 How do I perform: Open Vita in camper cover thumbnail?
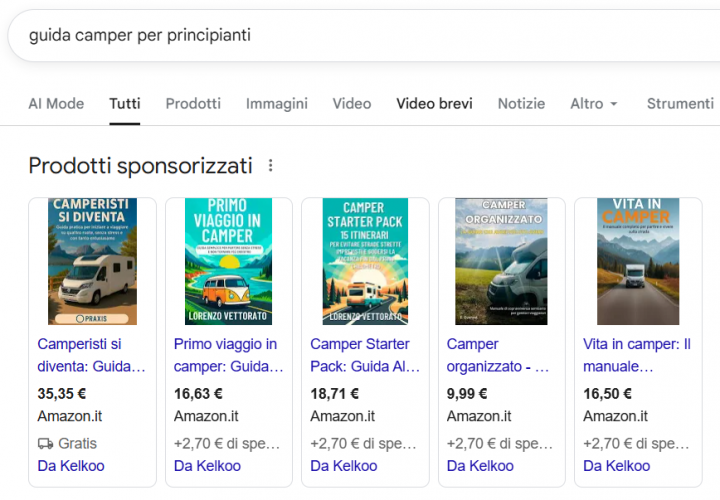pyautogui.click(x=637, y=261)
